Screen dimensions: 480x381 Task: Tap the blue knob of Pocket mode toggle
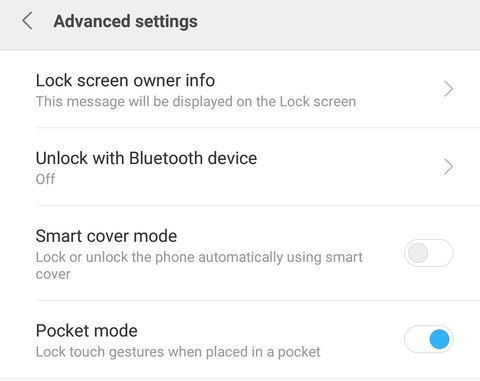pyautogui.click(x=439, y=339)
